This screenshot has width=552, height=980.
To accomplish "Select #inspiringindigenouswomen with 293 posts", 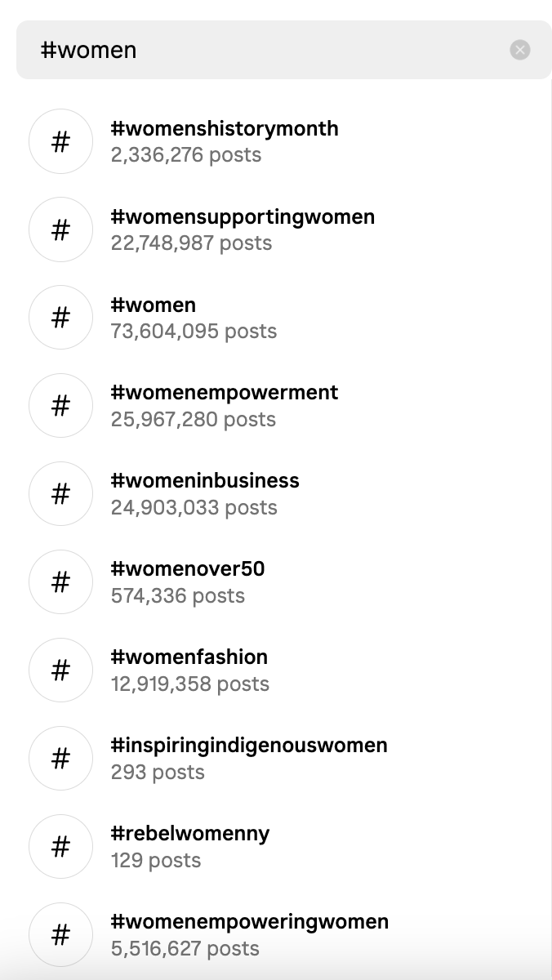I will point(249,746).
